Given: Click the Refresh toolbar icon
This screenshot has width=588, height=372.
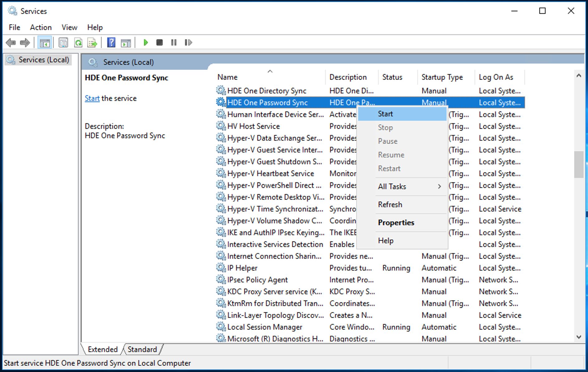Looking at the screenshot, I should point(78,43).
